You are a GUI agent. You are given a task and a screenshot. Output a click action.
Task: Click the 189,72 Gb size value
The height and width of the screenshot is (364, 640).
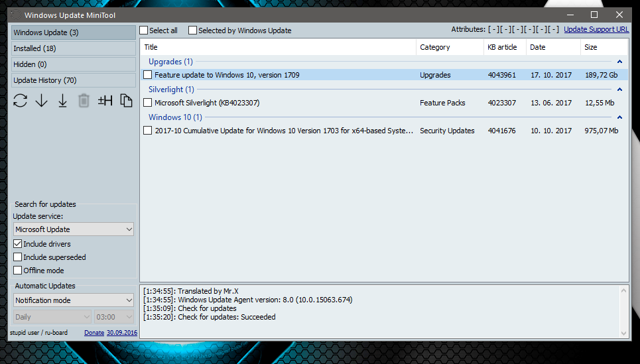(602, 75)
